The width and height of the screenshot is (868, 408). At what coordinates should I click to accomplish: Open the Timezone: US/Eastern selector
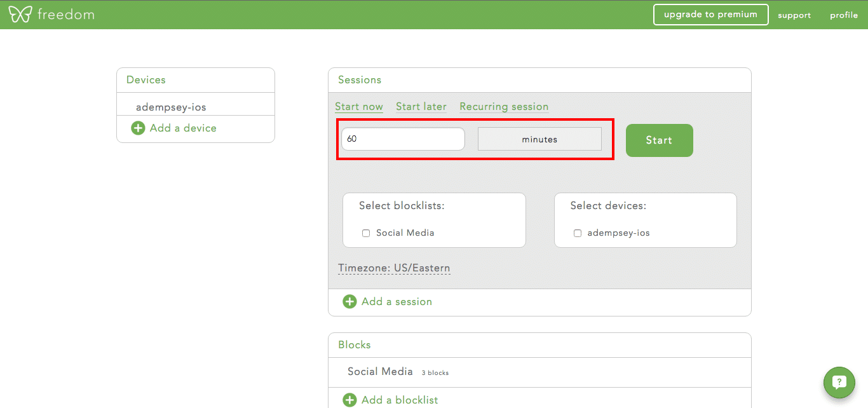click(x=394, y=268)
